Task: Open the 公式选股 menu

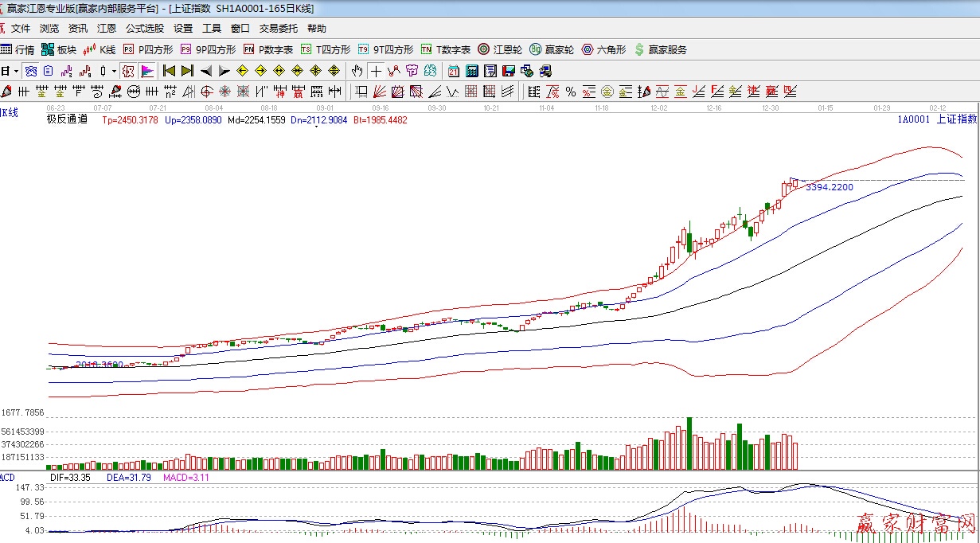Action: click(145, 29)
